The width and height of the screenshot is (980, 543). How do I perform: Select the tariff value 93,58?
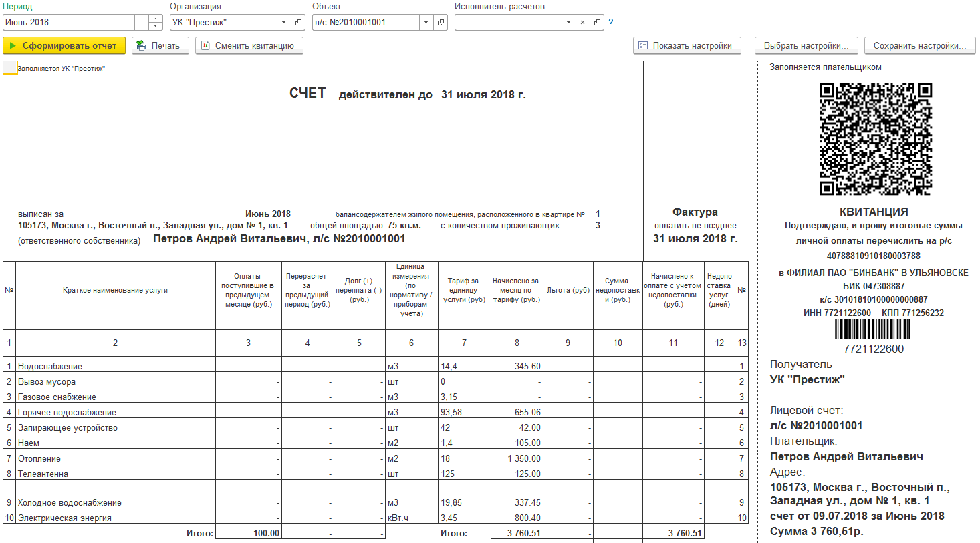coord(451,413)
